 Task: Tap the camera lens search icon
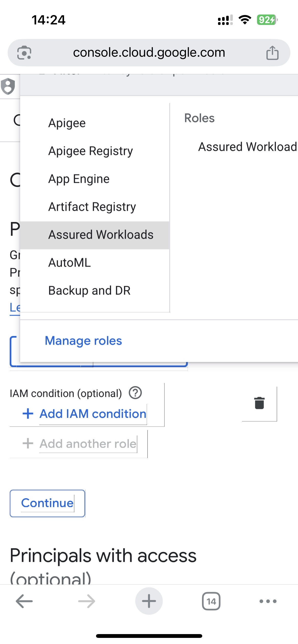click(24, 53)
